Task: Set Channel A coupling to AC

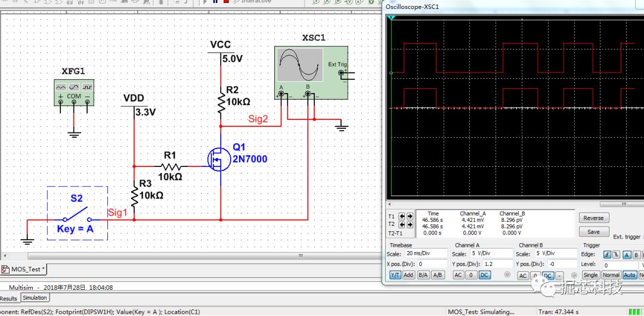Action: click(459, 275)
